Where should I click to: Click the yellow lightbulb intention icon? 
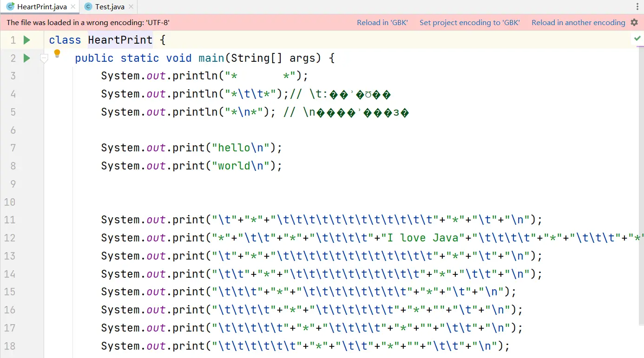[x=57, y=53]
